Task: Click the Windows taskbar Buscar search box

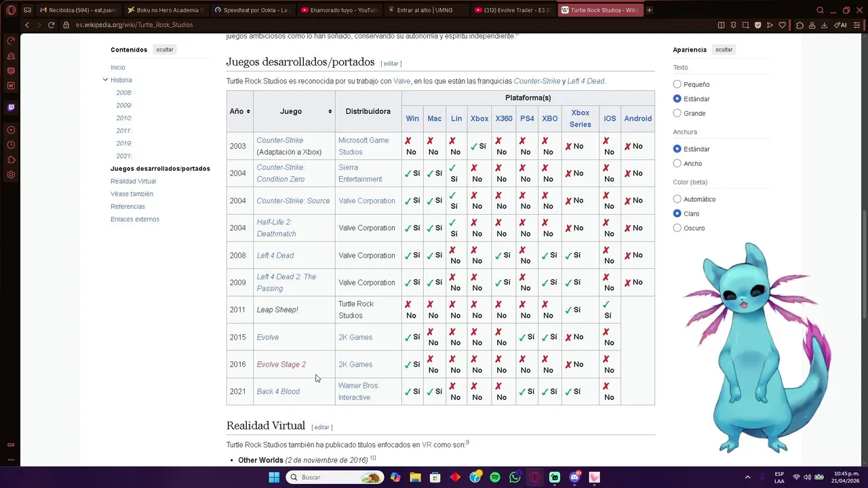Action: tap(334, 477)
